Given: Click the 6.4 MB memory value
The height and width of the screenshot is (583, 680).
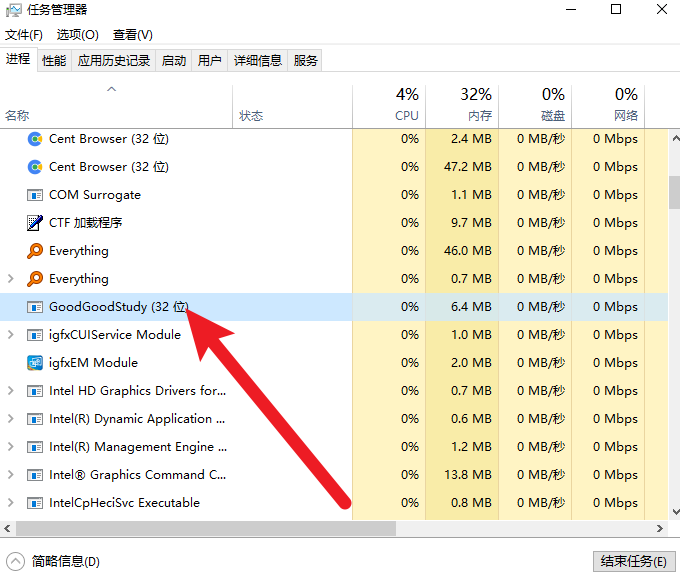Looking at the screenshot, I should pyautogui.click(x=471, y=307).
